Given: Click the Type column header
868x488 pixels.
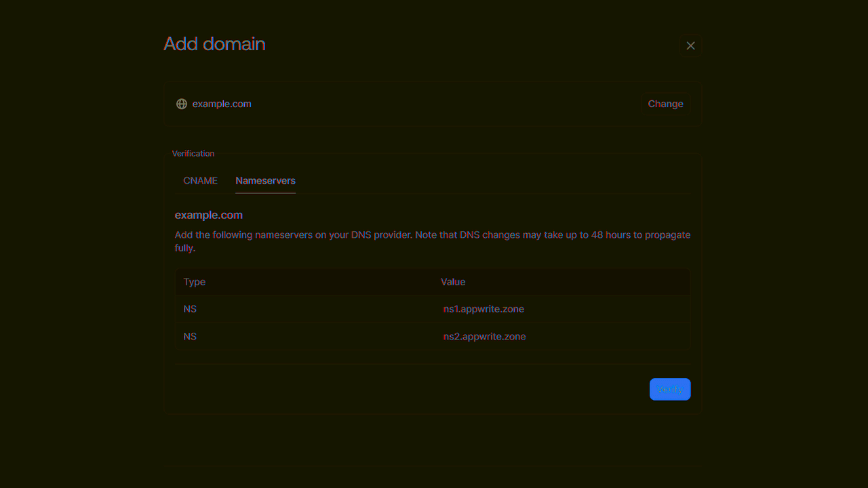Looking at the screenshot, I should 194,281.
